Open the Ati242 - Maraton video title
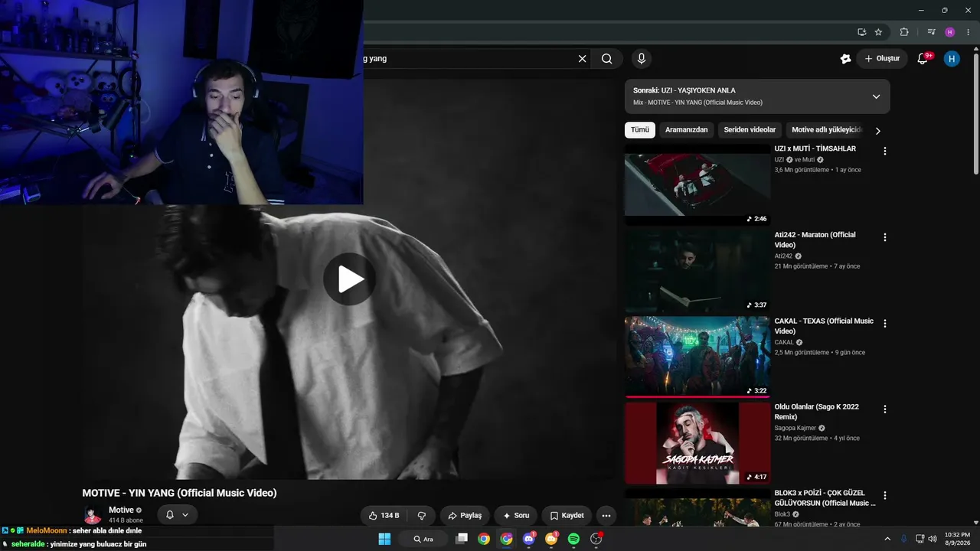Viewport: 980px width, 551px height. 815,240
